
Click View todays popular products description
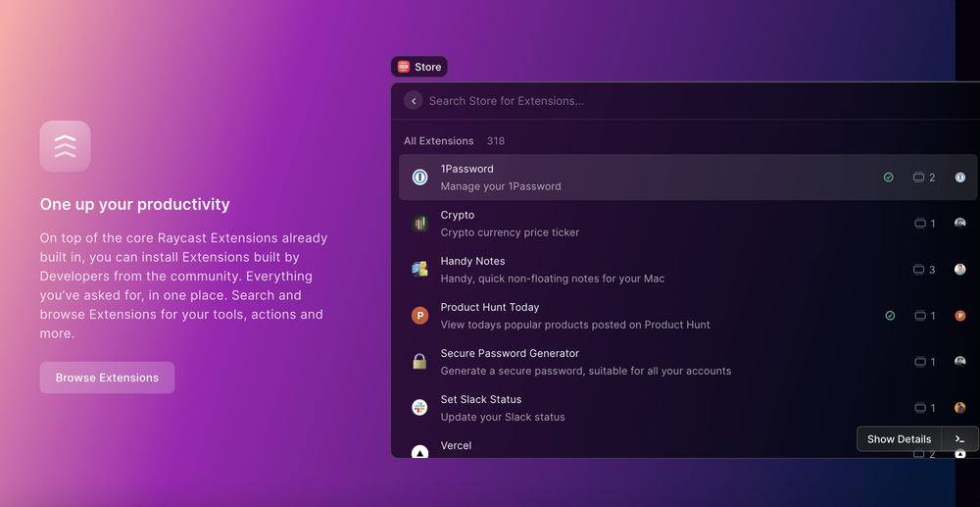coord(575,325)
